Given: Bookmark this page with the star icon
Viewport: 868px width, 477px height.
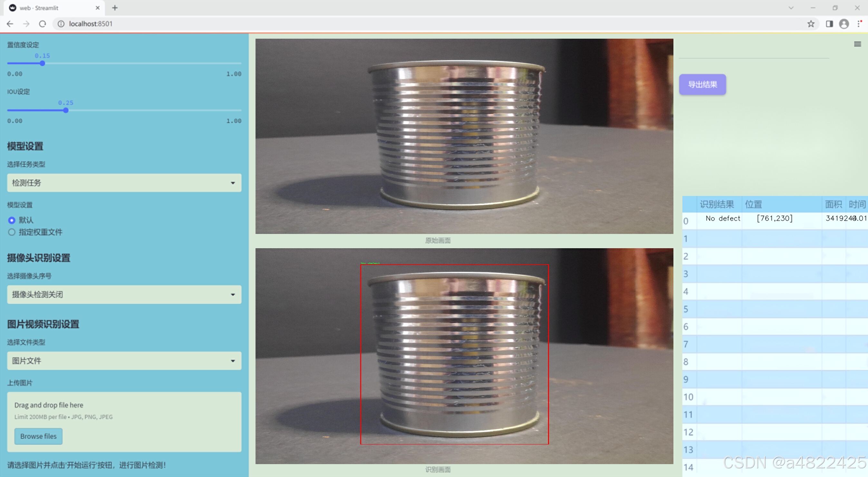Looking at the screenshot, I should [811, 24].
